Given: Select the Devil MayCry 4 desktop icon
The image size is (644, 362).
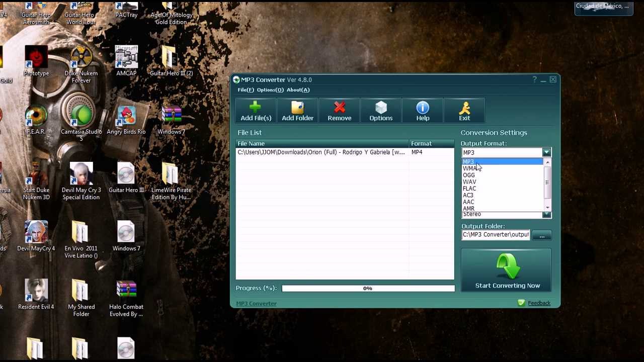Looking at the screenshot, I should pyautogui.click(x=36, y=236).
